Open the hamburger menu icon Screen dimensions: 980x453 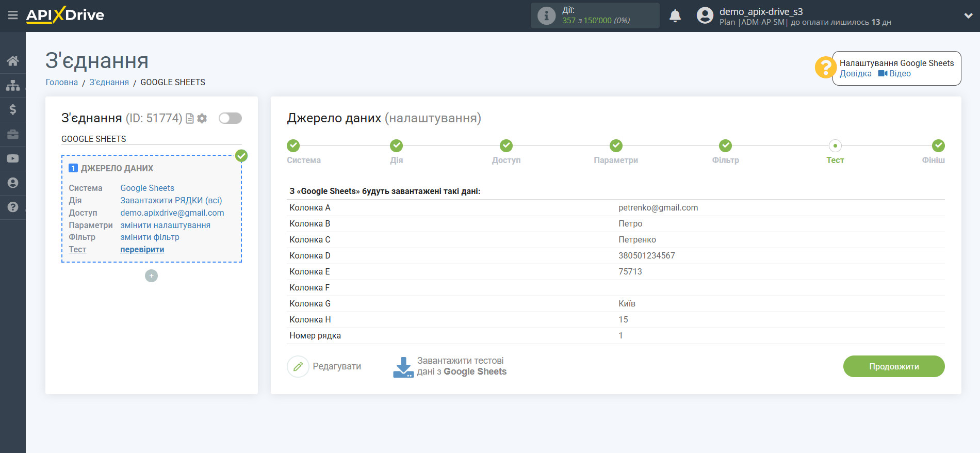pyautogui.click(x=13, y=15)
